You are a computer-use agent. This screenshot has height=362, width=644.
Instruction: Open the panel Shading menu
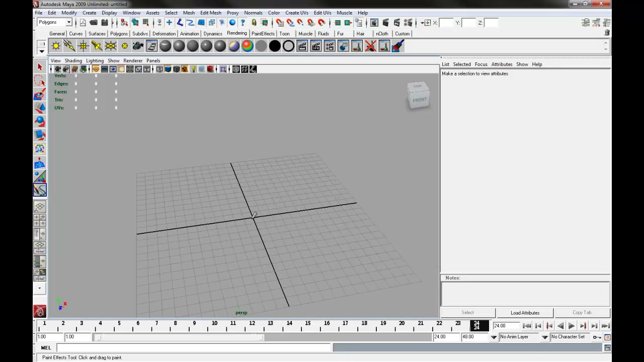[x=73, y=60]
